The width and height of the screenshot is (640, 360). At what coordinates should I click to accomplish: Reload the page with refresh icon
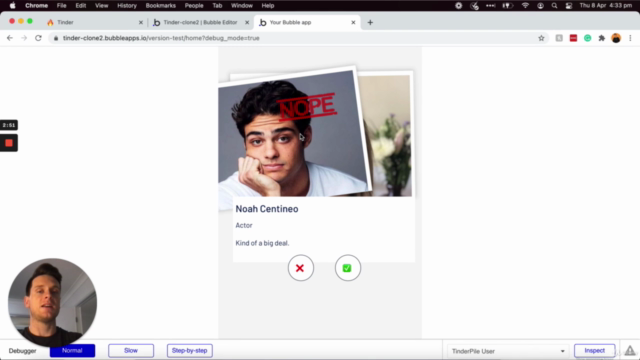(38, 38)
